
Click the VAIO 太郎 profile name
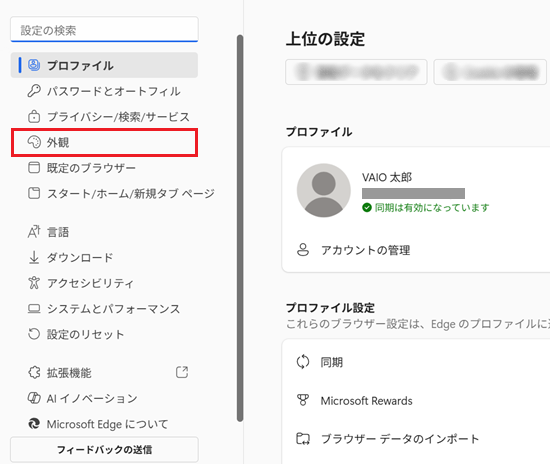click(387, 177)
